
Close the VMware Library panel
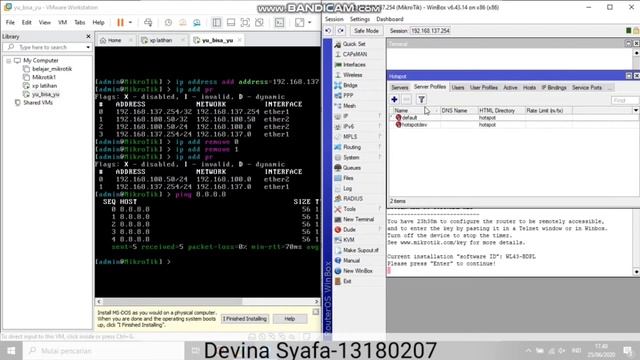88,36
